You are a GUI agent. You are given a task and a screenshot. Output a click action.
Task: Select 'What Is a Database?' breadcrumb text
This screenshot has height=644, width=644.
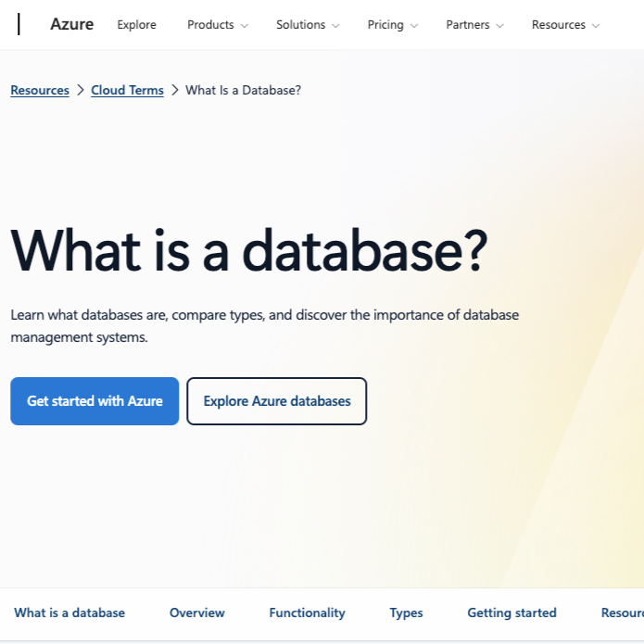click(243, 90)
